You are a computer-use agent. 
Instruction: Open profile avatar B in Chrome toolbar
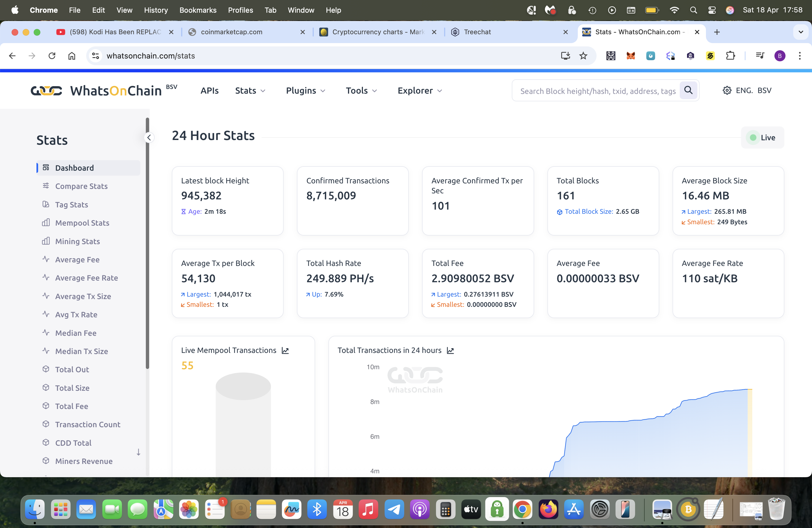coord(780,56)
